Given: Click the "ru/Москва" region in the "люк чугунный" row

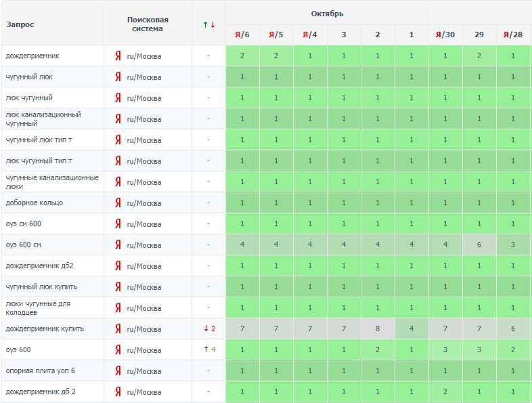Looking at the screenshot, I should (x=144, y=98).
